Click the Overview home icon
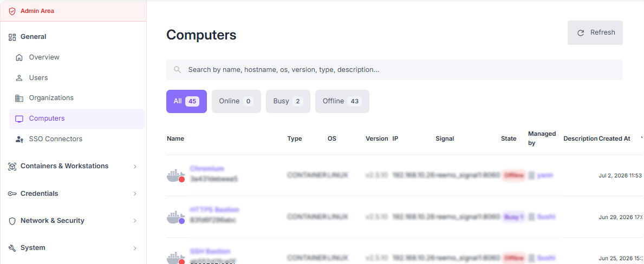The image size is (644, 264). click(x=19, y=57)
